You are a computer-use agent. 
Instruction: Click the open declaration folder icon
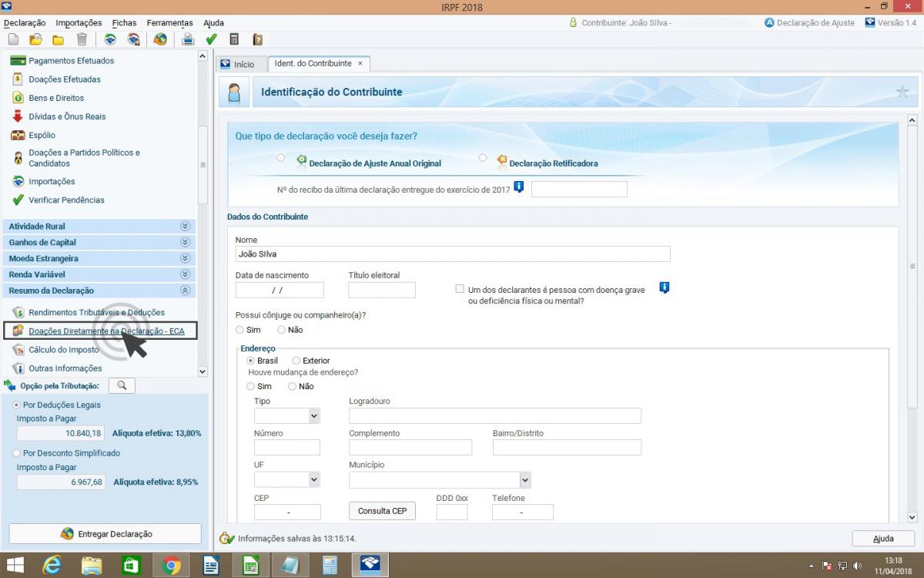point(35,39)
